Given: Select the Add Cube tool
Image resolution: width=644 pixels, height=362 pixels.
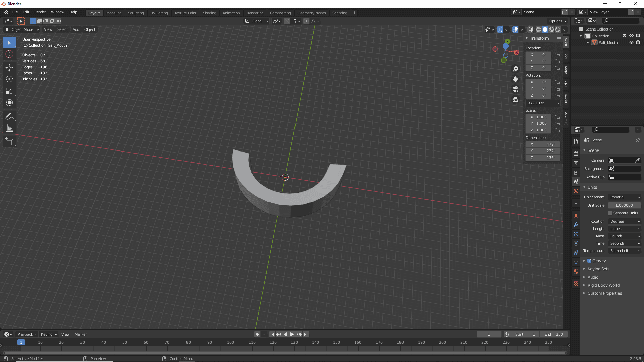Looking at the screenshot, I should 9,142.
